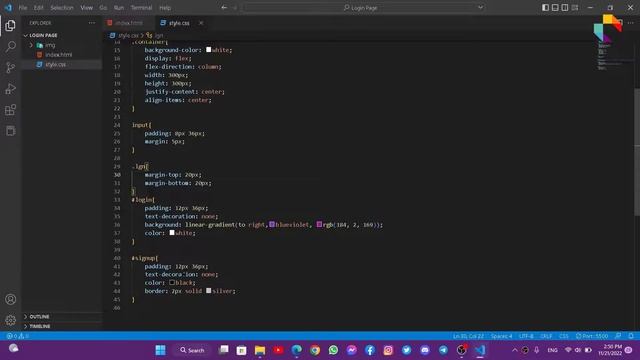Open the Terminal menu
The image size is (640, 360).
[x=141, y=7]
